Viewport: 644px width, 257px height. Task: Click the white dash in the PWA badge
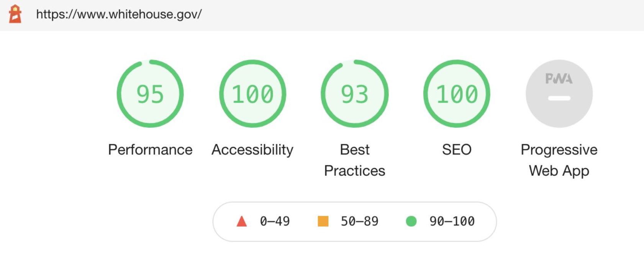[x=559, y=98]
